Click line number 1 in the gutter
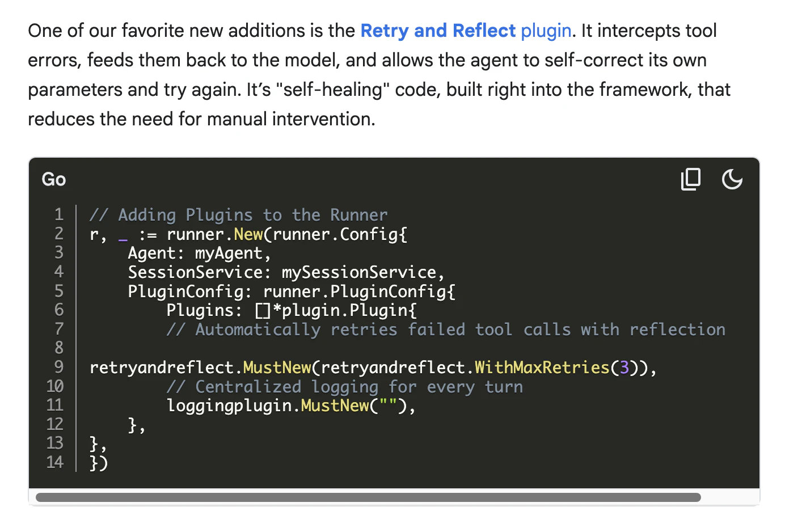This screenshot has width=785, height=532. click(59, 214)
